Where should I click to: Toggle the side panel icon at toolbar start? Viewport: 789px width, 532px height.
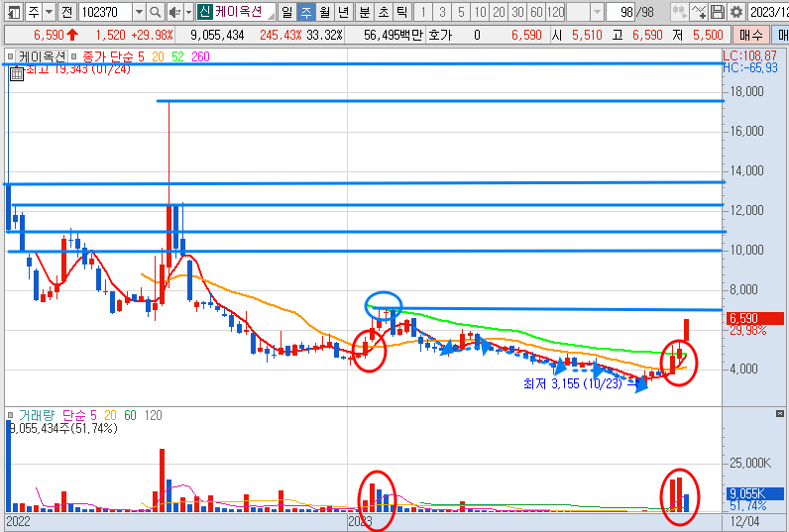point(14,12)
